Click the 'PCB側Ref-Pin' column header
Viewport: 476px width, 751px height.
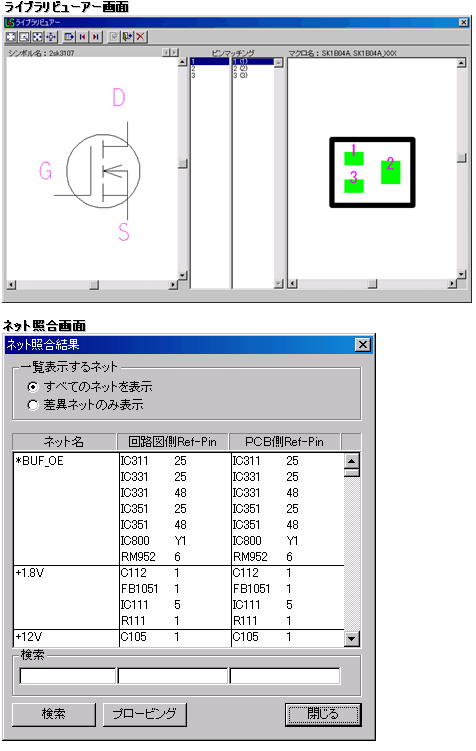pos(284,442)
